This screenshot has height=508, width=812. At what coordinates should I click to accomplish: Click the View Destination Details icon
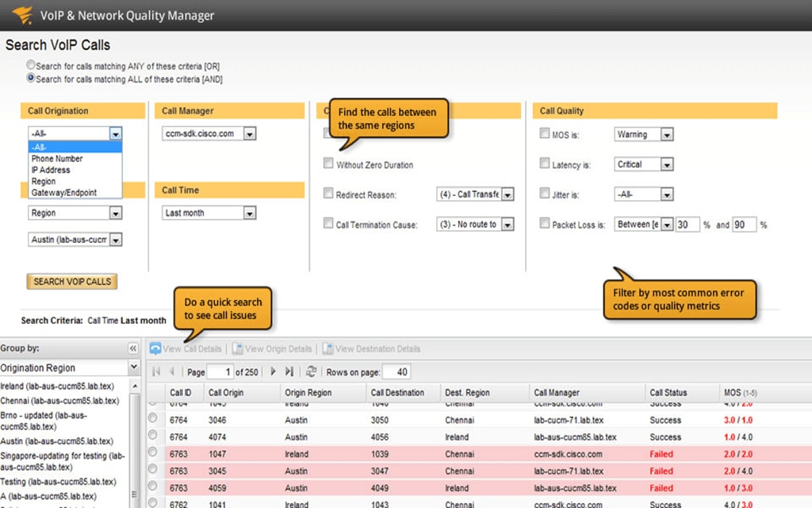point(327,348)
